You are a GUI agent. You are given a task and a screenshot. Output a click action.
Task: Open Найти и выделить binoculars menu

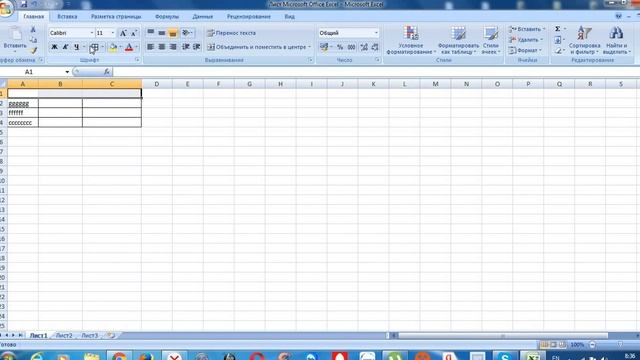click(x=616, y=40)
